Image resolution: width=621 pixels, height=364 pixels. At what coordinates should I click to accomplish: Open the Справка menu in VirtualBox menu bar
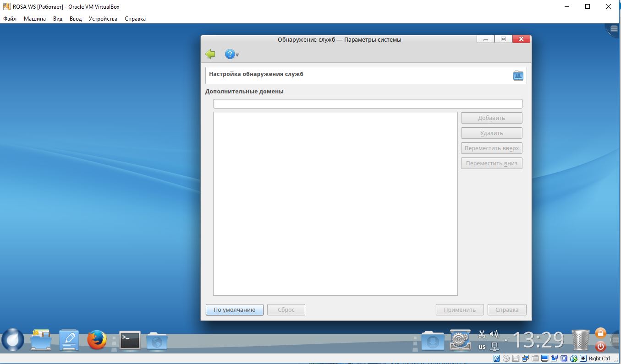[135, 19]
